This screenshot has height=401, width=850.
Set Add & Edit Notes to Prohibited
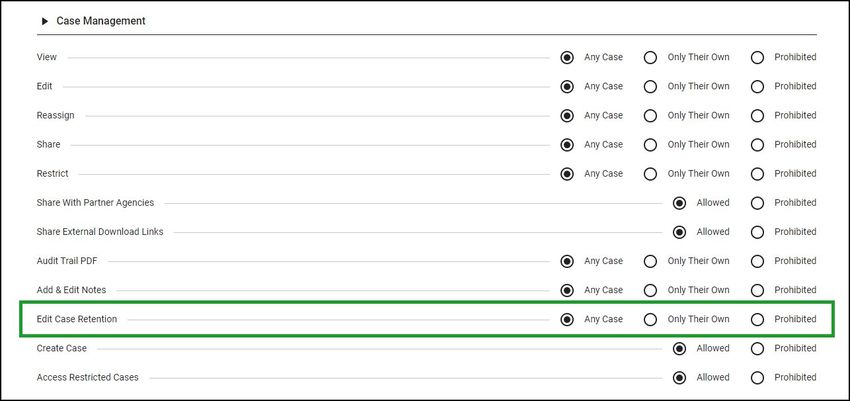click(x=757, y=290)
